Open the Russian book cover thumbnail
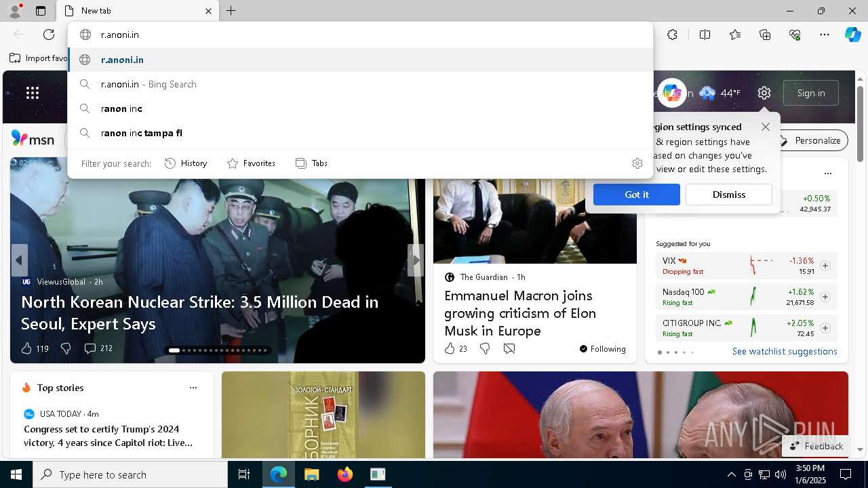 pyautogui.click(x=323, y=415)
